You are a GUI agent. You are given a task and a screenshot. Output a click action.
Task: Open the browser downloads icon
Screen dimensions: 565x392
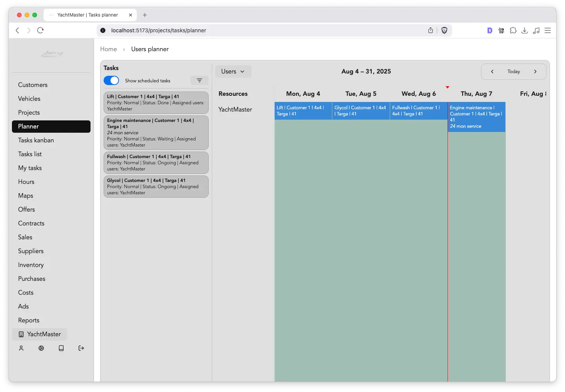[524, 30]
